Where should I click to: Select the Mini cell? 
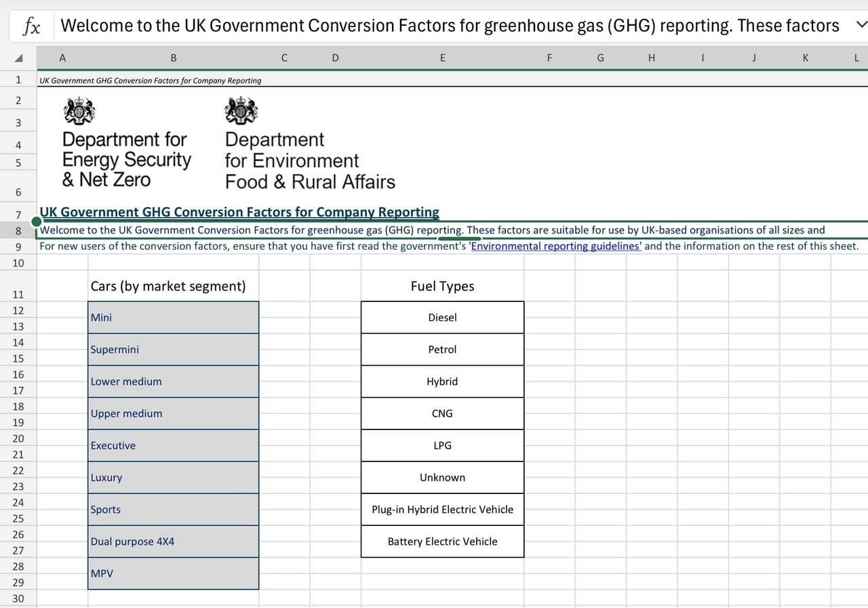tap(174, 318)
